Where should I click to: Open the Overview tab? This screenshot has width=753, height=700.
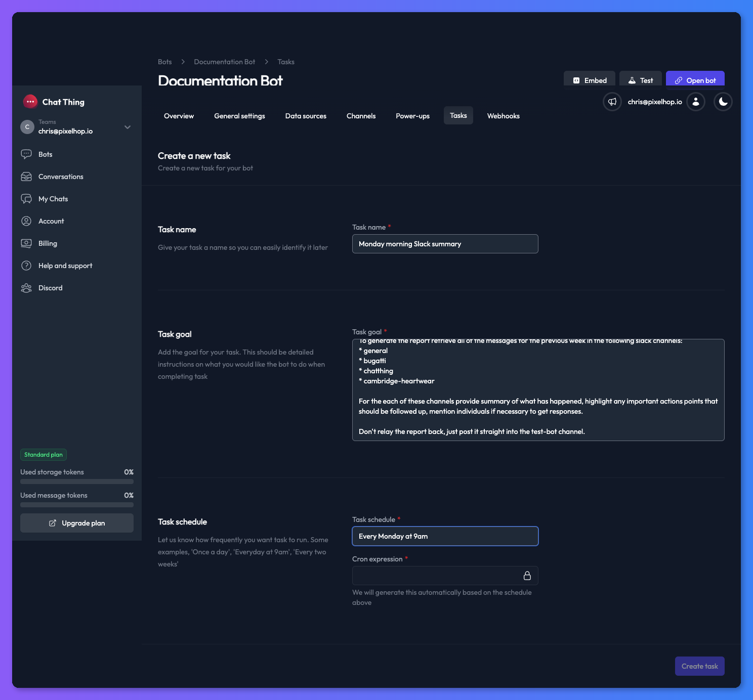(x=179, y=116)
